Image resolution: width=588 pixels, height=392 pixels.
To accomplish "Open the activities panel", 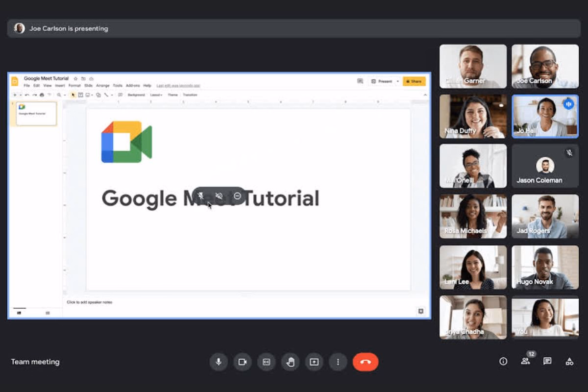I will tap(568, 362).
